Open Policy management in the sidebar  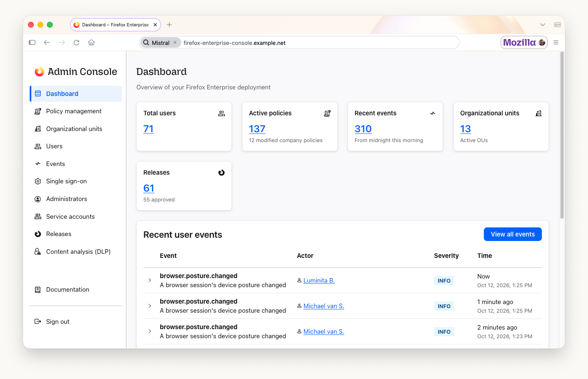[x=76, y=111]
